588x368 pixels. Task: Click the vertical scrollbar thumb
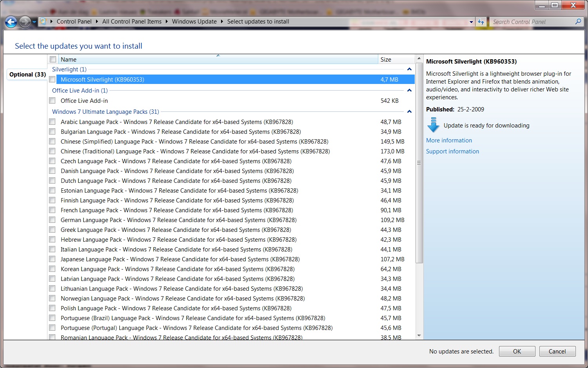419,163
